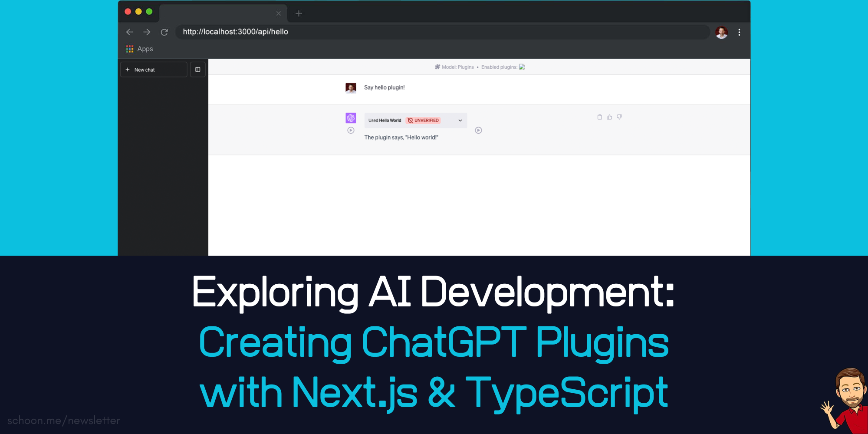Open the Apps bookmarks shortcut
Image resolution: width=868 pixels, height=434 pixels.
tap(139, 49)
